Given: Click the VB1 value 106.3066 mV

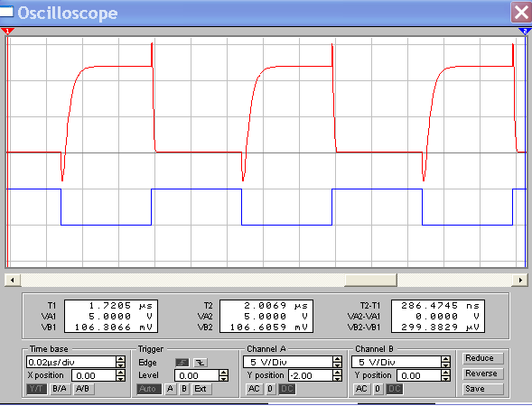Looking at the screenshot, I should point(113,328).
